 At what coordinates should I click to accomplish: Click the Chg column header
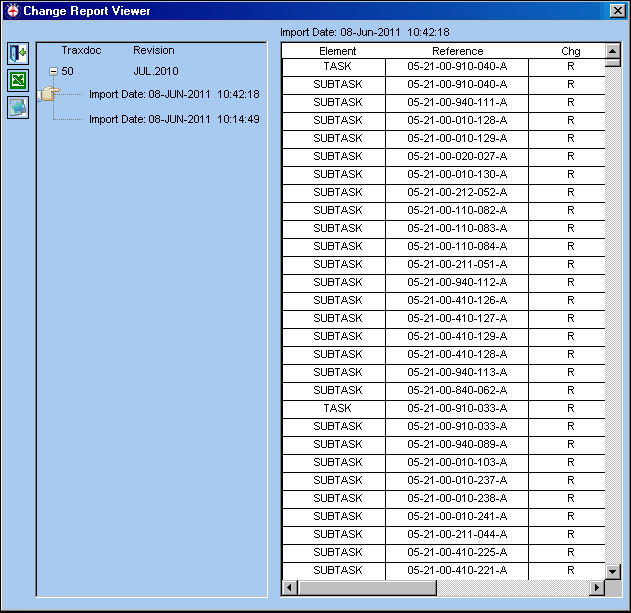pos(571,51)
